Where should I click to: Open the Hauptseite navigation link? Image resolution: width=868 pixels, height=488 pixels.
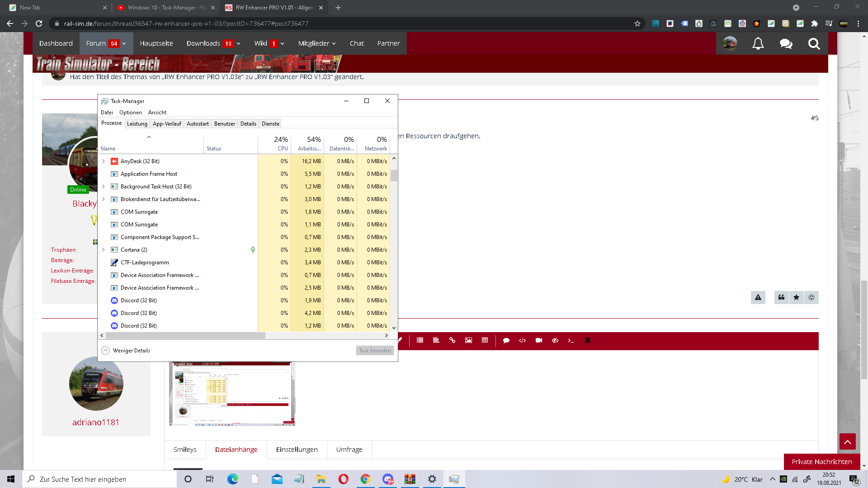[x=156, y=43]
